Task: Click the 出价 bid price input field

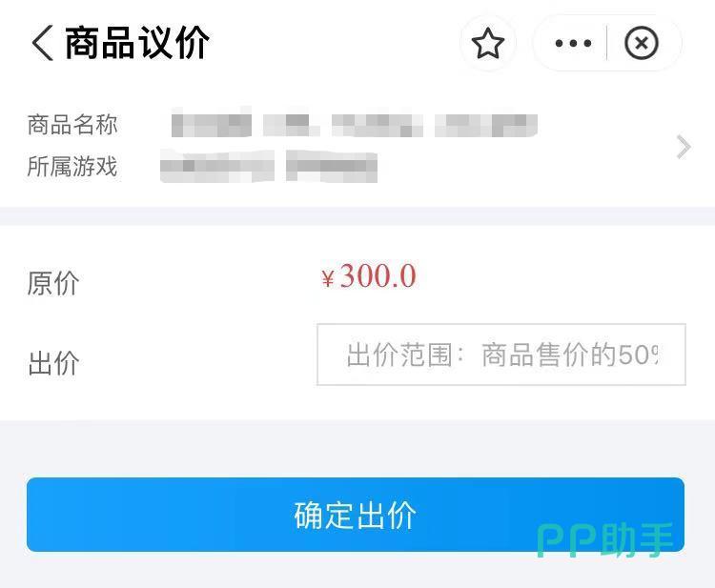Action: pyautogui.click(x=501, y=355)
